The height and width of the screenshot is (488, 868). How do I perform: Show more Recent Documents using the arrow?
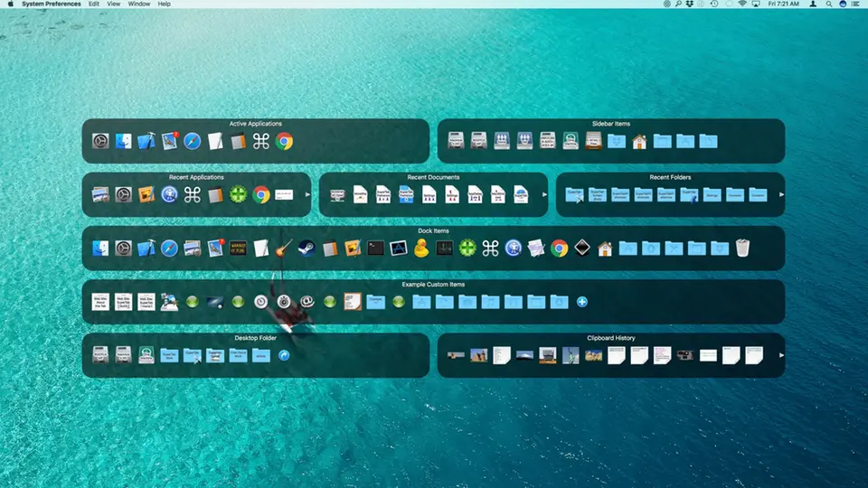543,194
